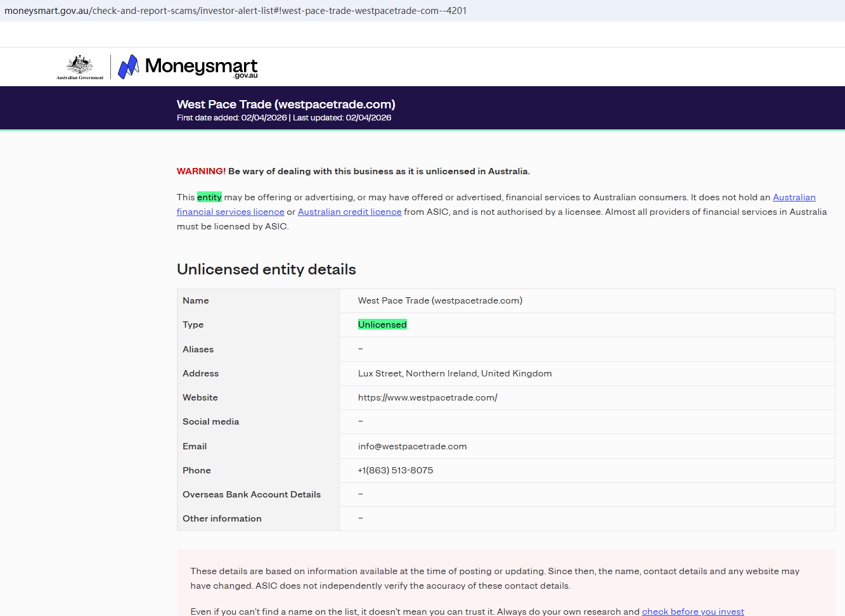The height and width of the screenshot is (616, 845).
Task: Click the Moneysmart logo icon
Action: coord(129,67)
